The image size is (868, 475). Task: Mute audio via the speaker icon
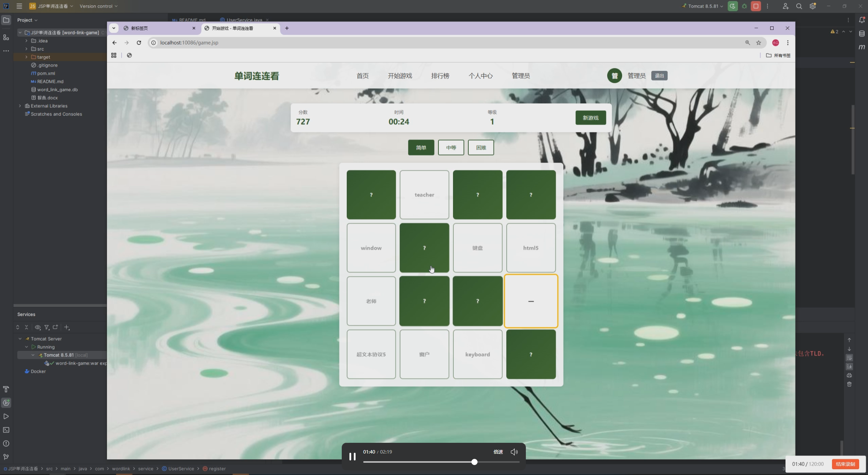[x=514, y=452]
